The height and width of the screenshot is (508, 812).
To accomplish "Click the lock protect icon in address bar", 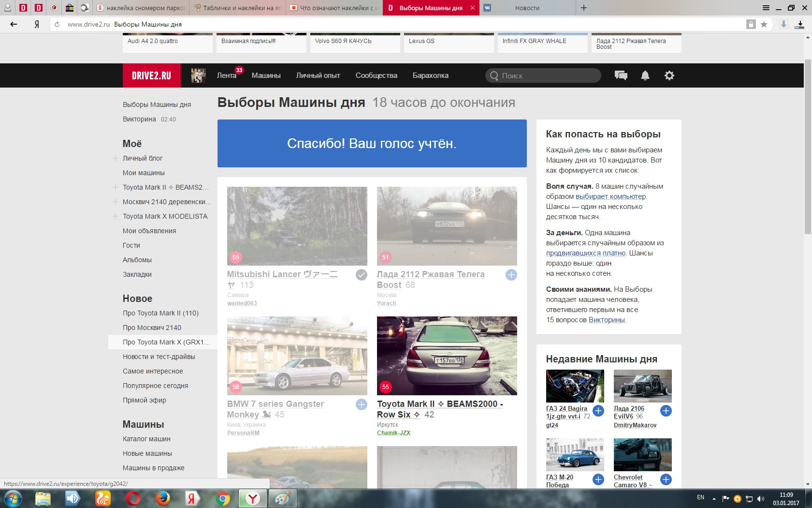I will tap(751, 24).
